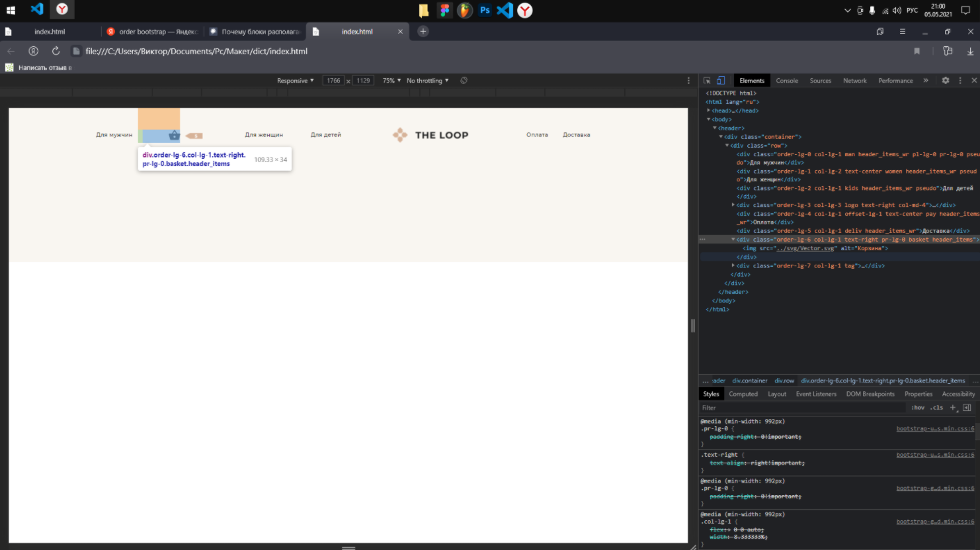Switch to the Console tab
This screenshot has height=550, width=980.
[787, 81]
